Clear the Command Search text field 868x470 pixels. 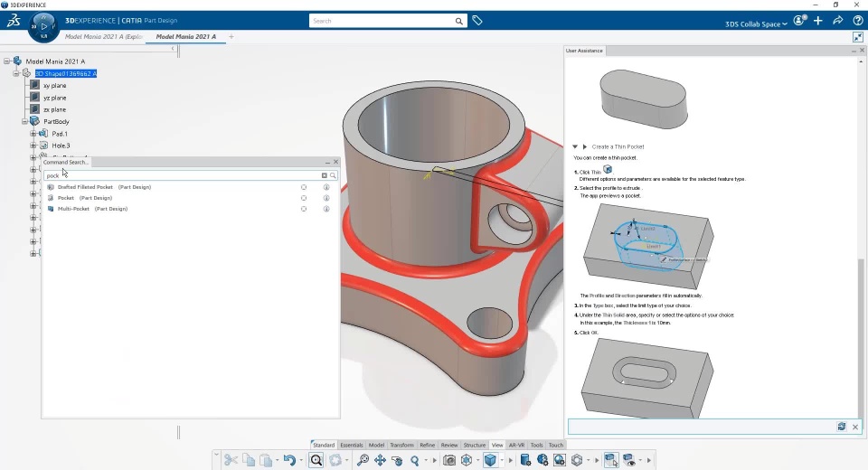tap(325, 175)
